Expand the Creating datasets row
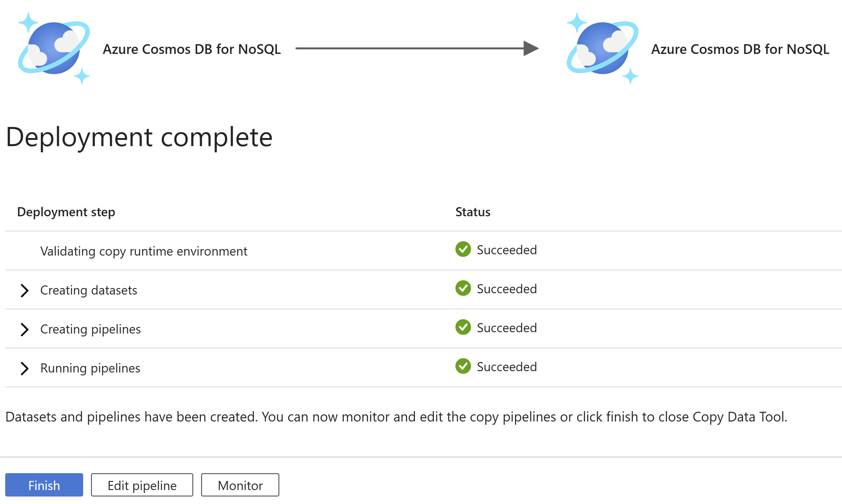The image size is (842, 504). (24, 290)
